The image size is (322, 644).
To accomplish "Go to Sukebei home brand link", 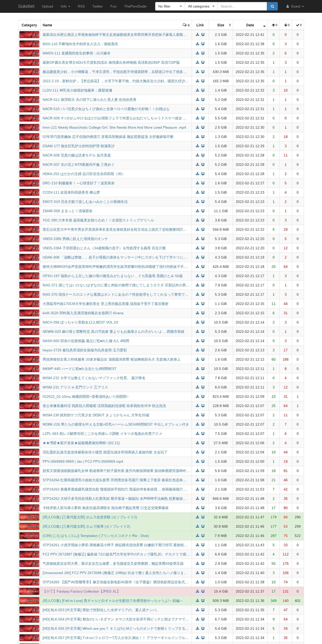I will point(26,6).
